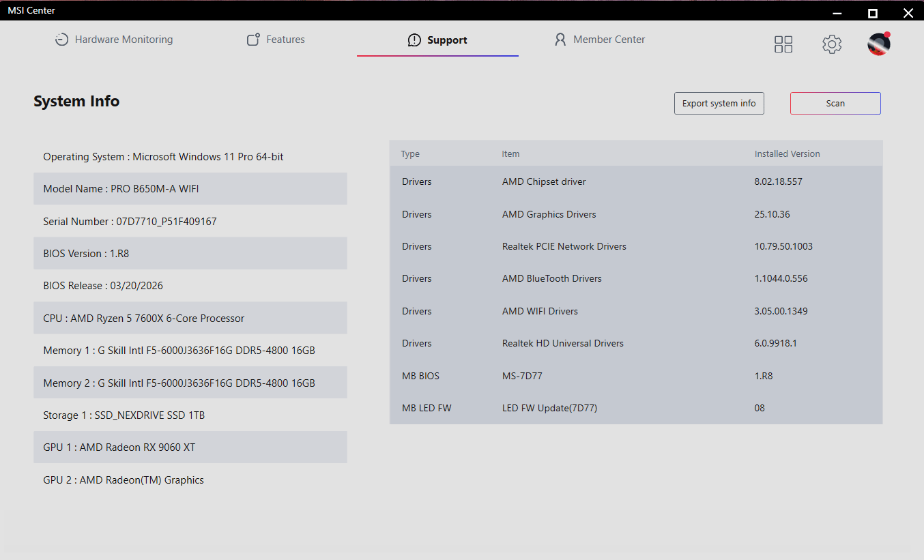The image size is (924, 560).
Task: Click the Features tab icon
Action: (x=253, y=40)
